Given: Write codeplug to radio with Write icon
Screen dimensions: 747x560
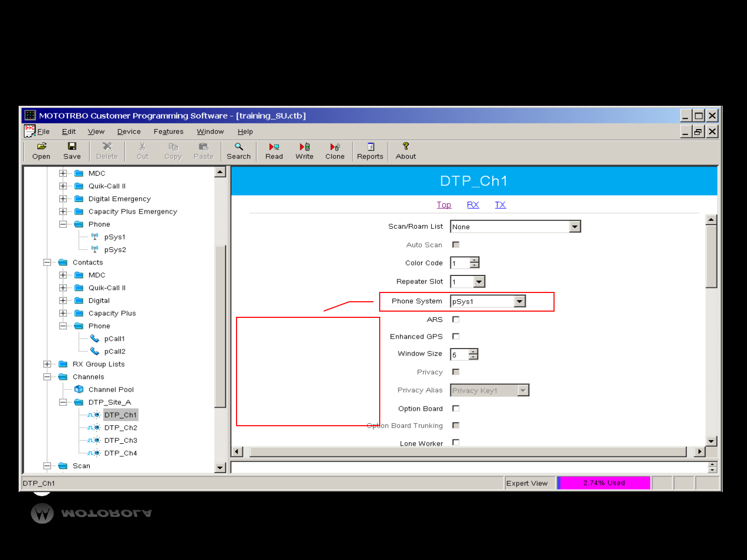Looking at the screenshot, I should (305, 151).
